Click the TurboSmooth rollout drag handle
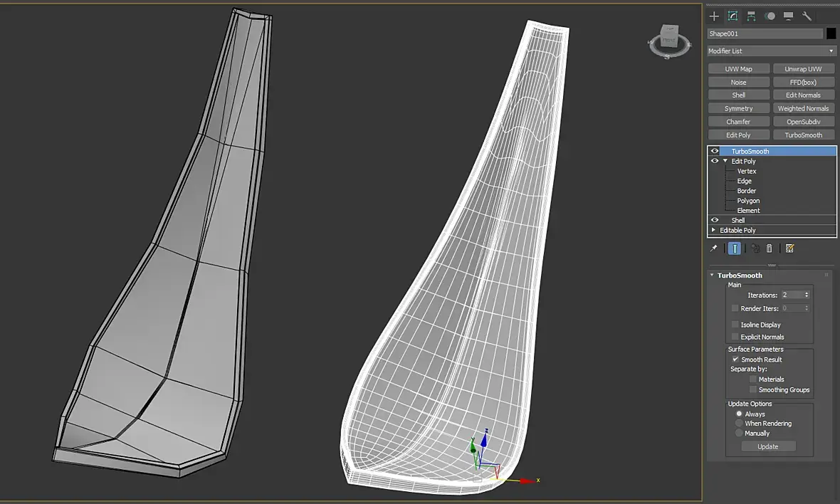 click(826, 275)
